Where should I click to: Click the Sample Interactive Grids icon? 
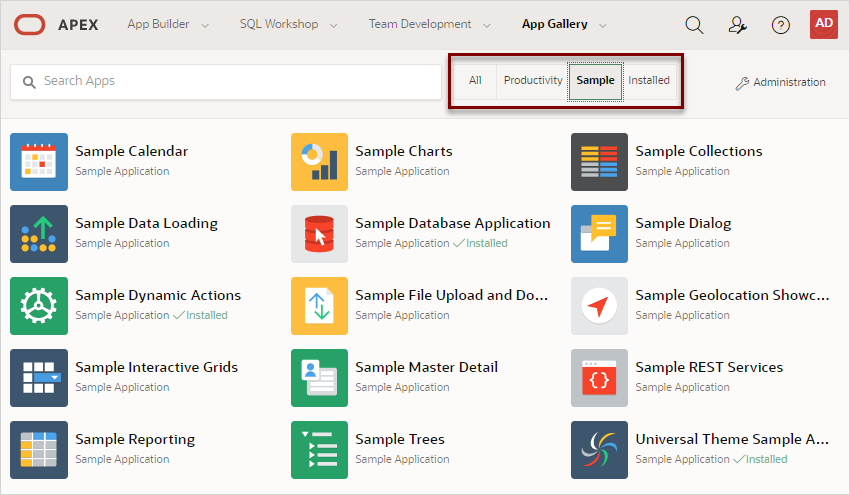(x=39, y=378)
